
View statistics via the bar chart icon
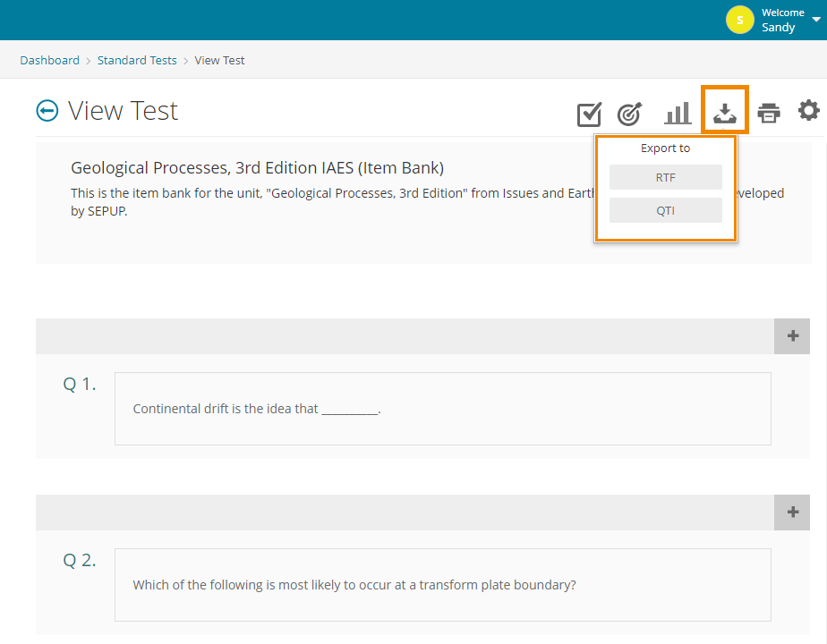678,114
